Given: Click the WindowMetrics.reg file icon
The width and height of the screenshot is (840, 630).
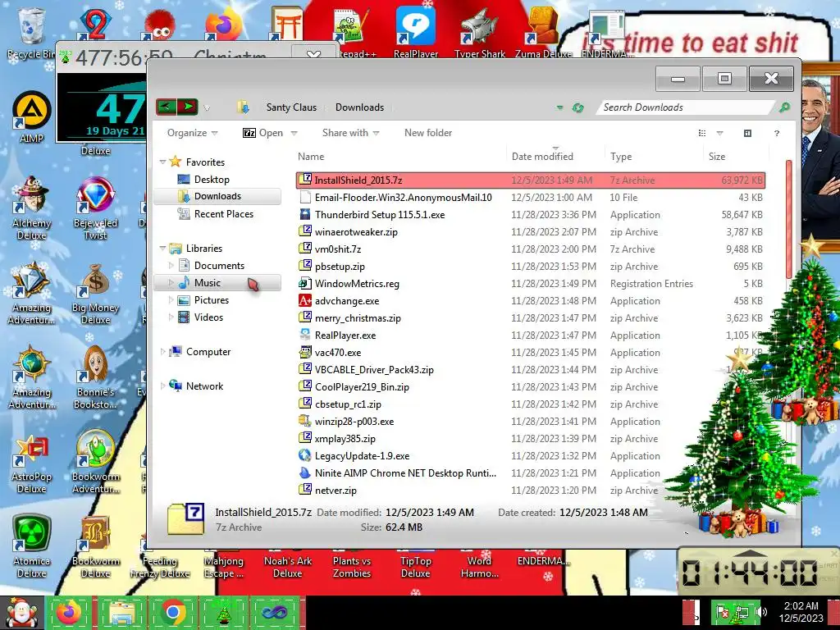Looking at the screenshot, I should click(305, 283).
